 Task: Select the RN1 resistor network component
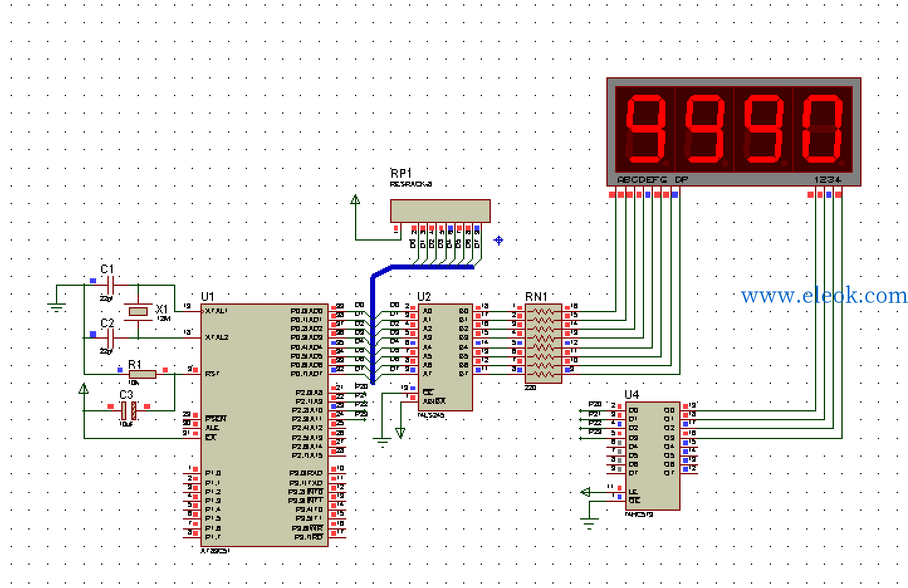[544, 343]
